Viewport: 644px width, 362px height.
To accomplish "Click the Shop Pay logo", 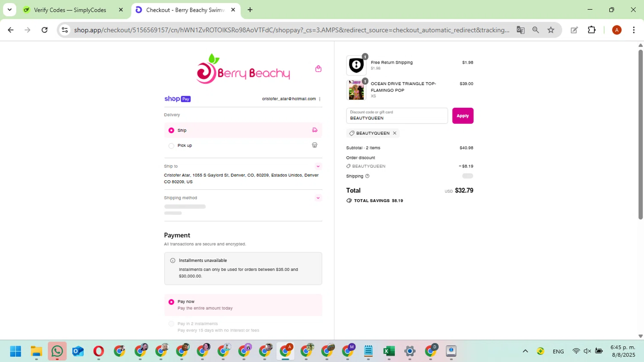I will tap(177, 99).
